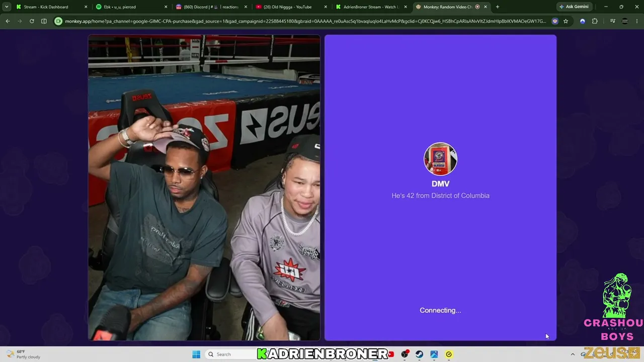The height and width of the screenshot is (362, 644).
Task: Open the Chrome profile avatar
Action: click(x=625, y=21)
